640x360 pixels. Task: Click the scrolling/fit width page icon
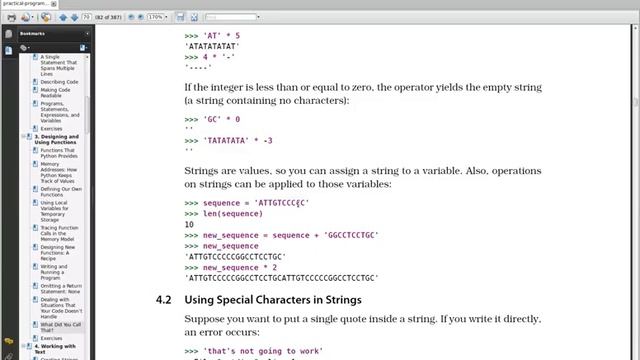click(180, 17)
